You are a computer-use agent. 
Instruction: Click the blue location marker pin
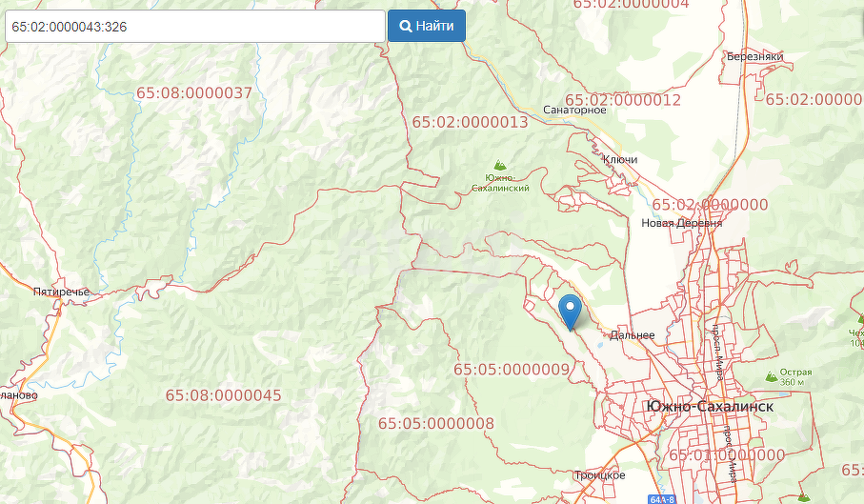(570, 311)
